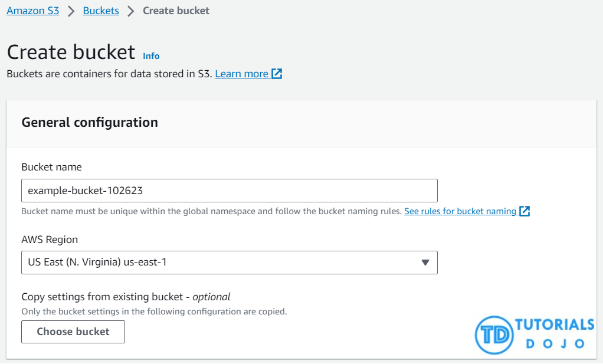Click external link icon after bucket naming rules
Viewport: 603px width, 364px height.
[x=525, y=211]
